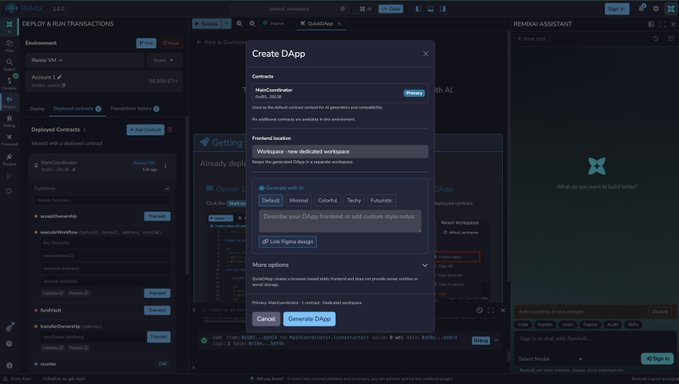Close the Create DApp dialog
Image resolution: width=679 pixels, height=384 pixels.
coord(426,54)
